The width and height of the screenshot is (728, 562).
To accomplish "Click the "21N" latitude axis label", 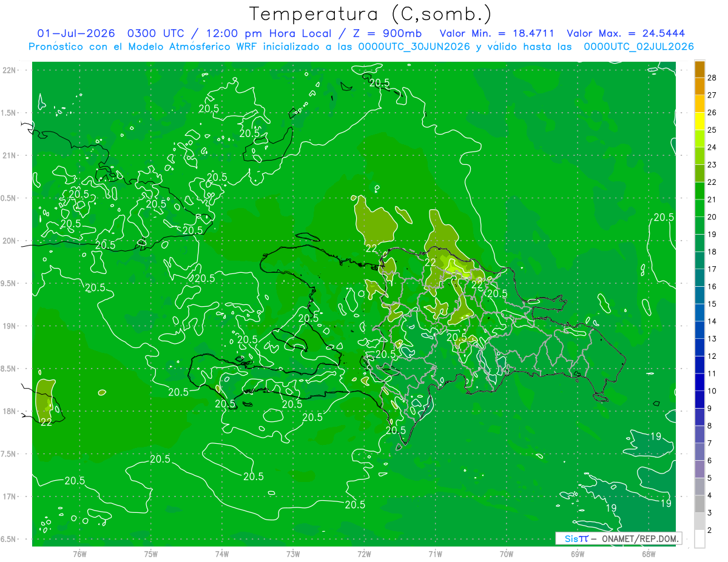I will [9, 155].
